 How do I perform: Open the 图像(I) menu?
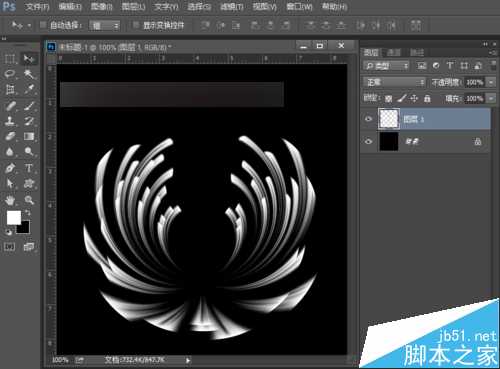(101, 7)
